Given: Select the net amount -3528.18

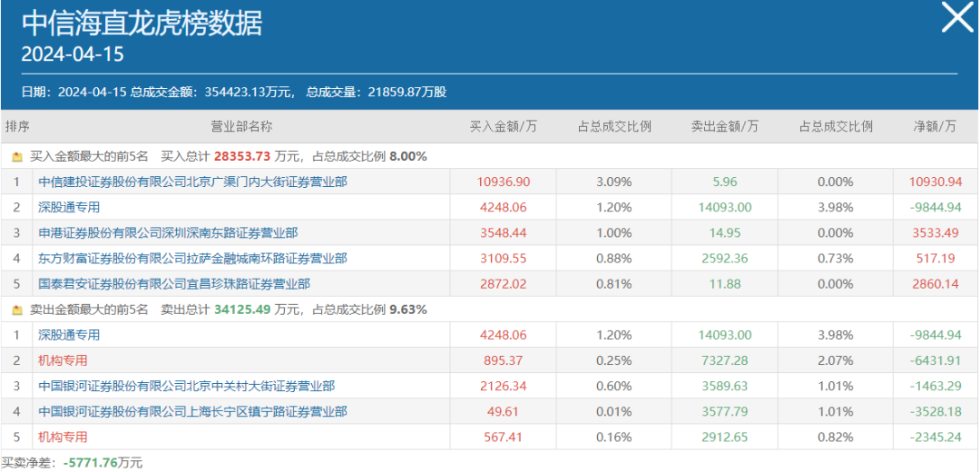Looking at the screenshot, I should point(935,411).
